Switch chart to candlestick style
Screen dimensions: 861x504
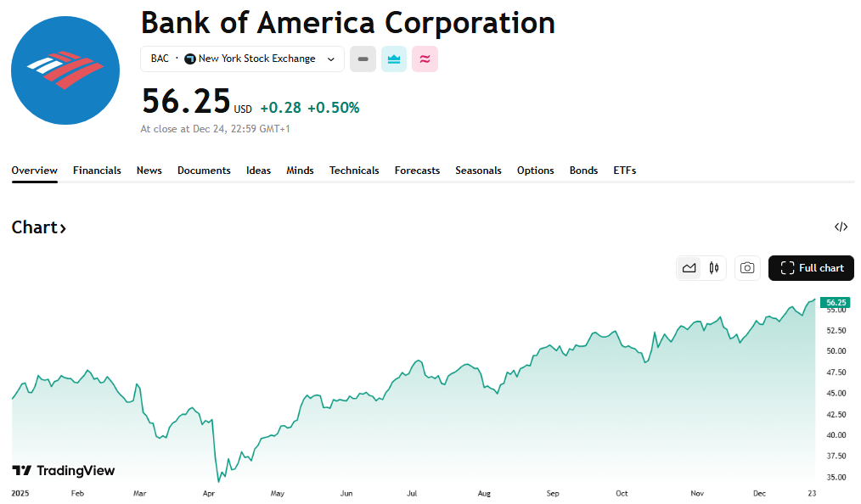(714, 268)
